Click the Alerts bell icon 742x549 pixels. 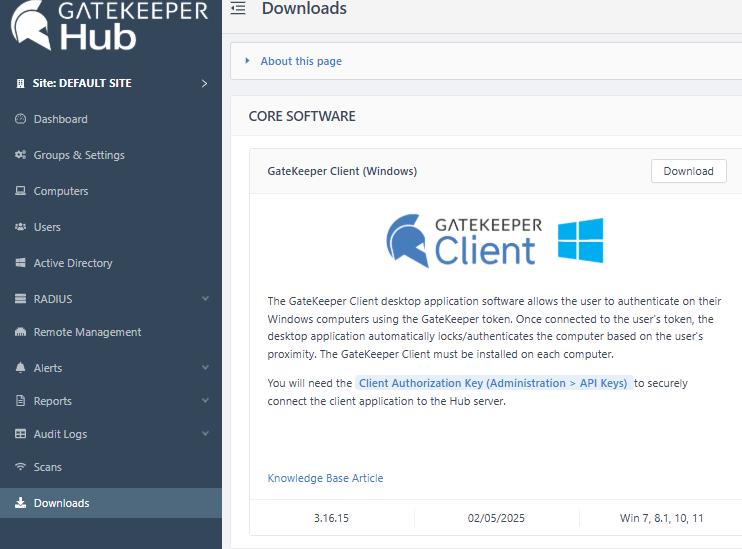coord(20,368)
